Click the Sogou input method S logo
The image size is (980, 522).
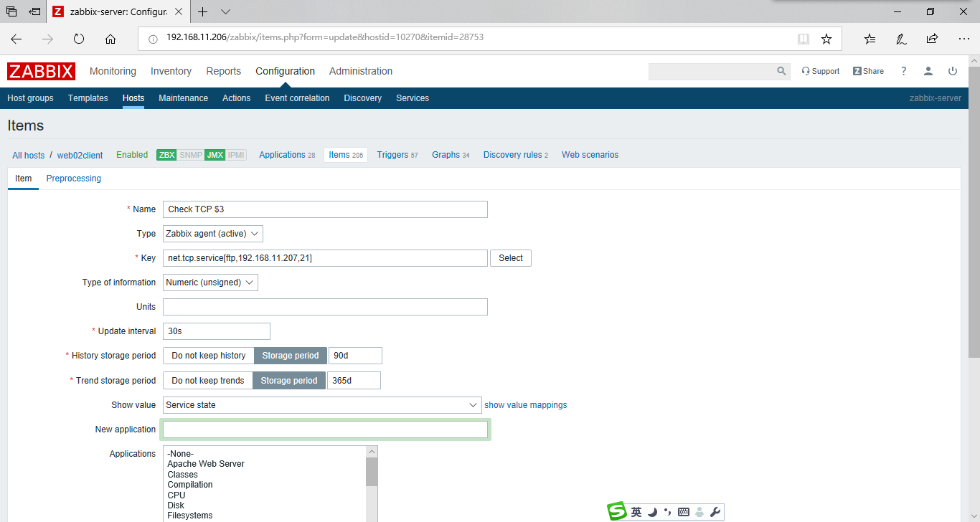tap(617, 511)
